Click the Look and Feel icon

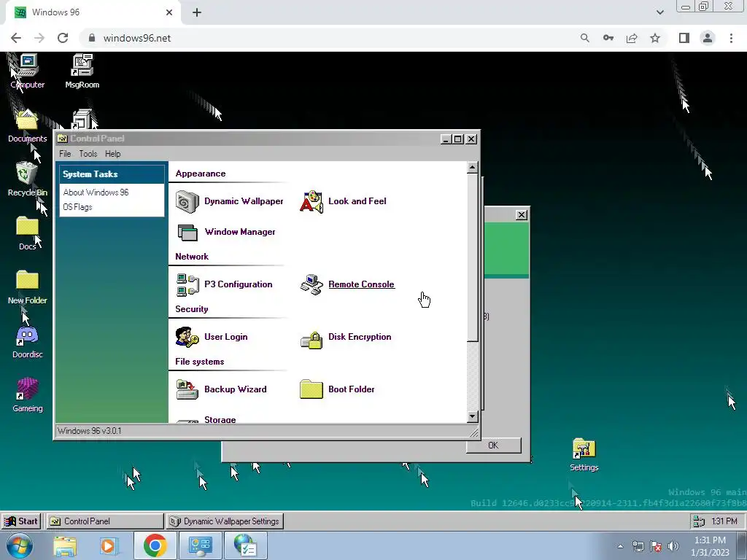pos(311,201)
